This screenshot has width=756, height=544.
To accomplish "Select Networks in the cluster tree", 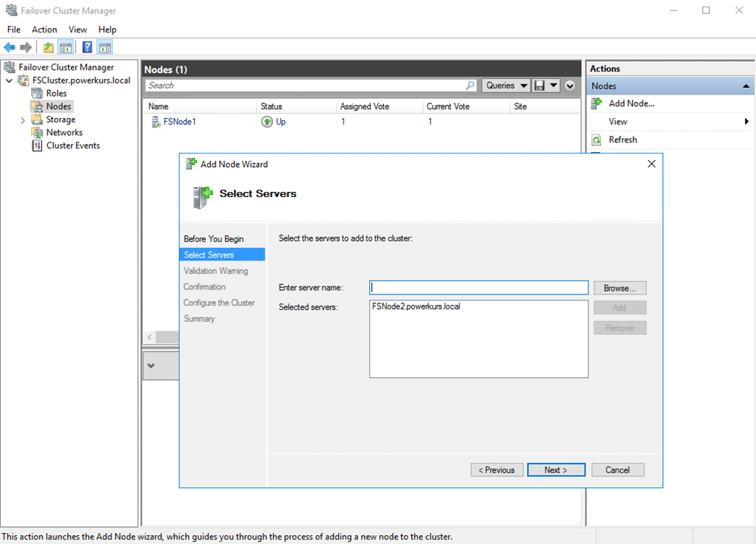I will [65, 133].
